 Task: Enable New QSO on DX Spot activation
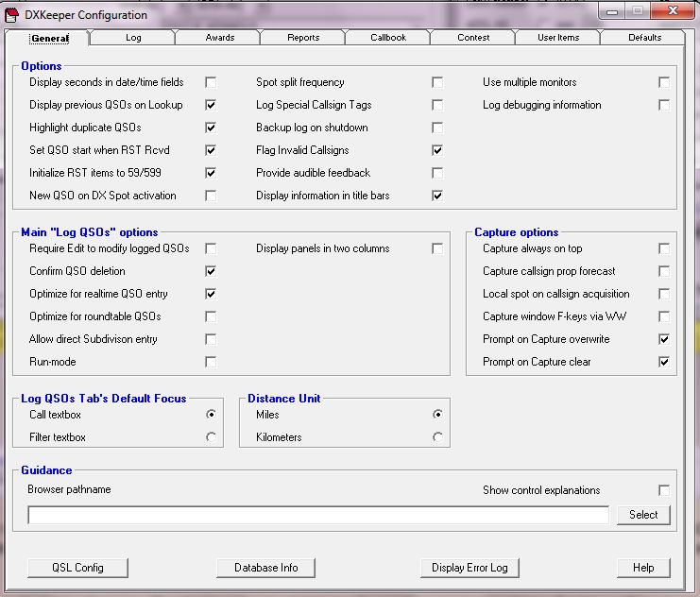(211, 196)
